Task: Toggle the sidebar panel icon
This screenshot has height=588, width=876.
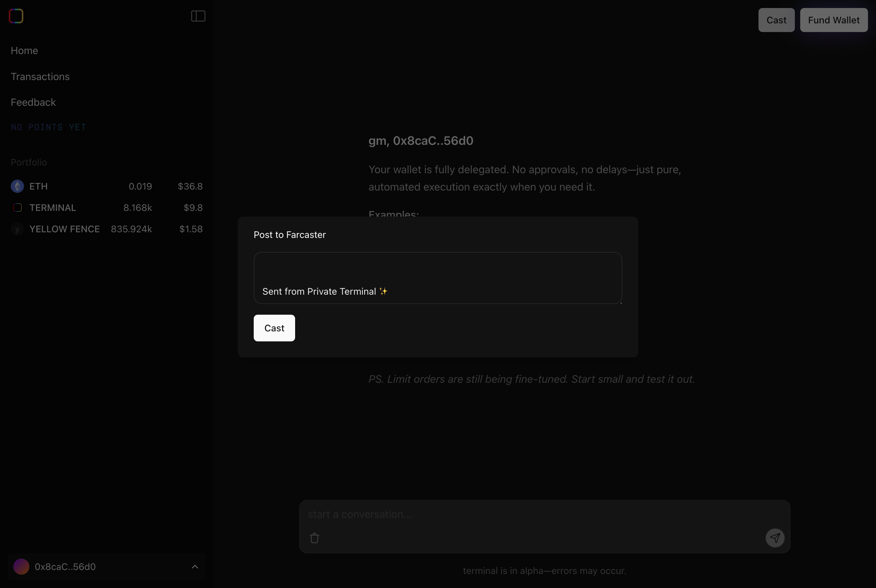Action: pyautogui.click(x=198, y=16)
